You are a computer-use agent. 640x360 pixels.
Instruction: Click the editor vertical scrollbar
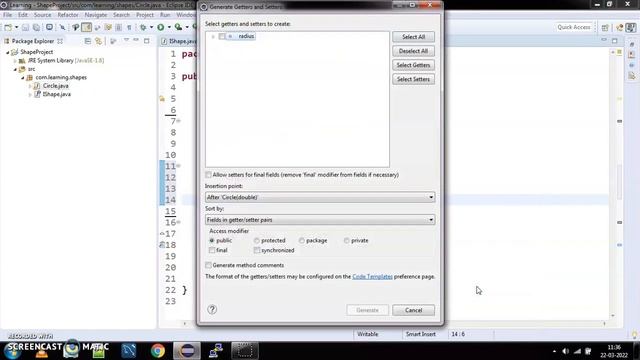613,184
